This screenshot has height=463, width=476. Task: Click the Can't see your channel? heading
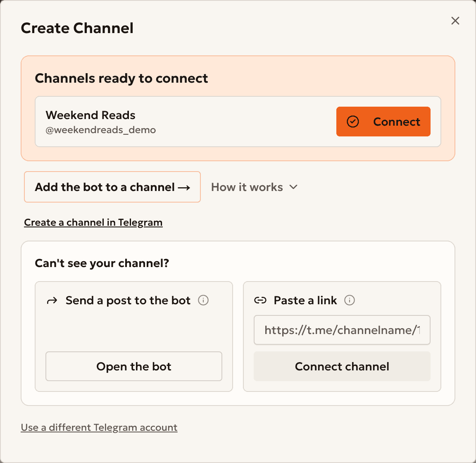102,263
